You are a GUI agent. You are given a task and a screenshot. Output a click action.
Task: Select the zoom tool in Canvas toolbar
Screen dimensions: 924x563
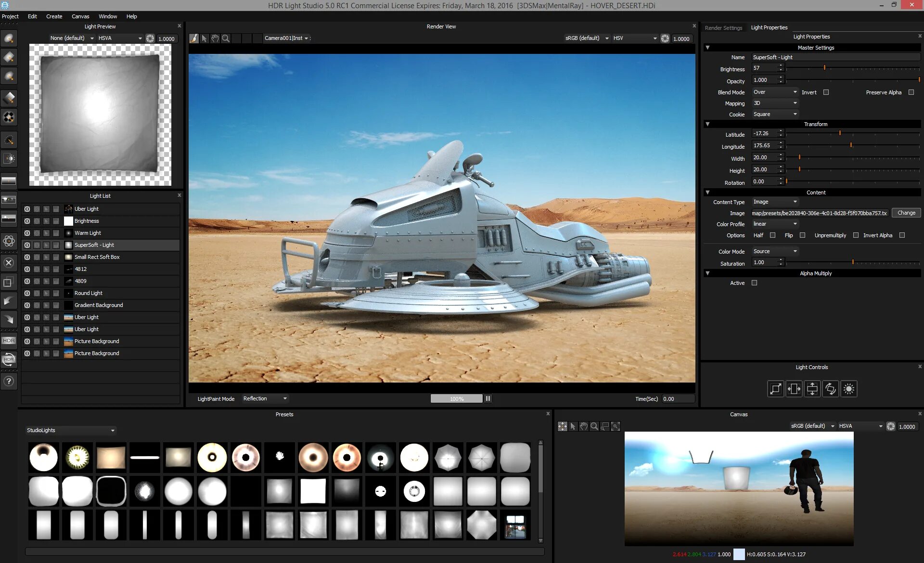click(x=594, y=426)
